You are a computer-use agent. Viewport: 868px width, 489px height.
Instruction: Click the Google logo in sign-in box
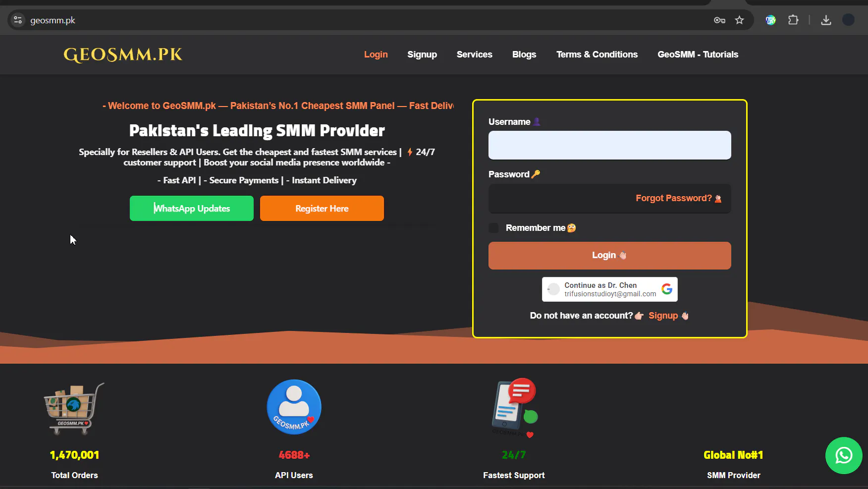click(x=667, y=289)
